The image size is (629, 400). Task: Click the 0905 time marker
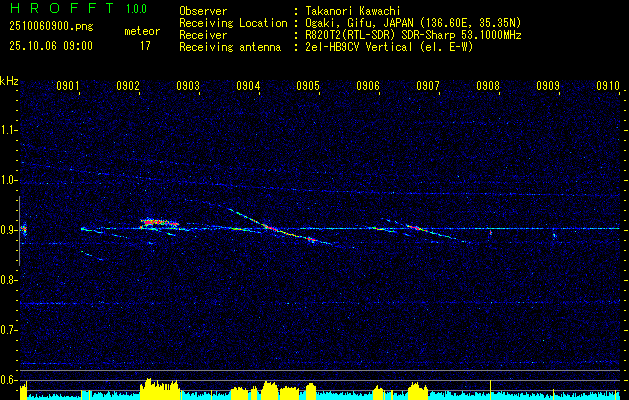(x=308, y=85)
